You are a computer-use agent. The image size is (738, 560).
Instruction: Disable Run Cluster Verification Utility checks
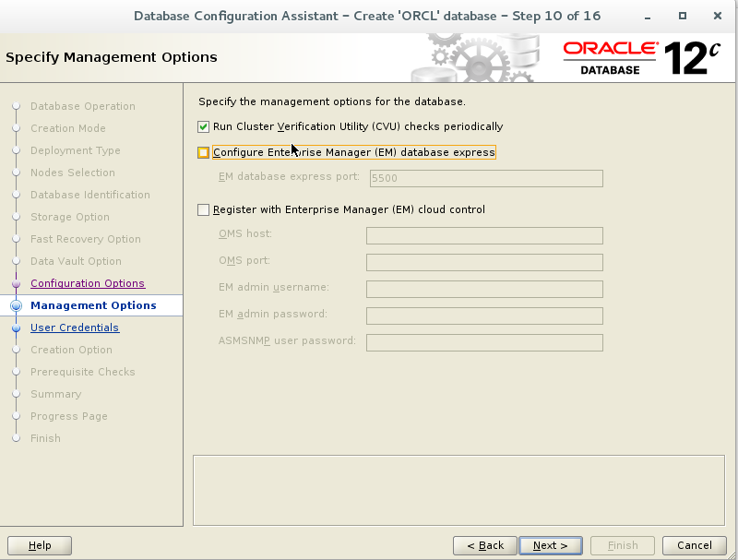point(203,126)
